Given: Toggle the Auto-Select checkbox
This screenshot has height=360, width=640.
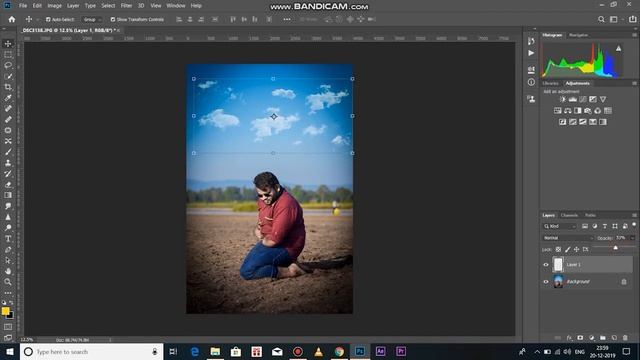Looking at the screenshot, I should point(48,19).
